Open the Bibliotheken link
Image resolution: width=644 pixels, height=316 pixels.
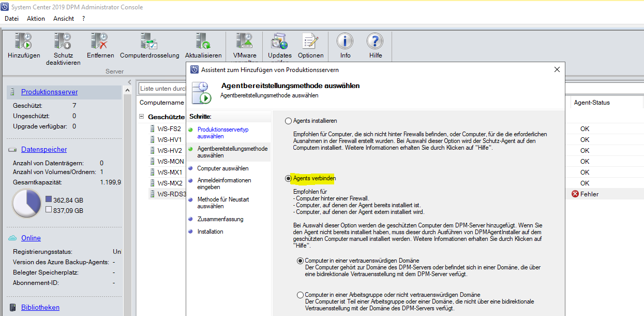(x=40, y=307)
